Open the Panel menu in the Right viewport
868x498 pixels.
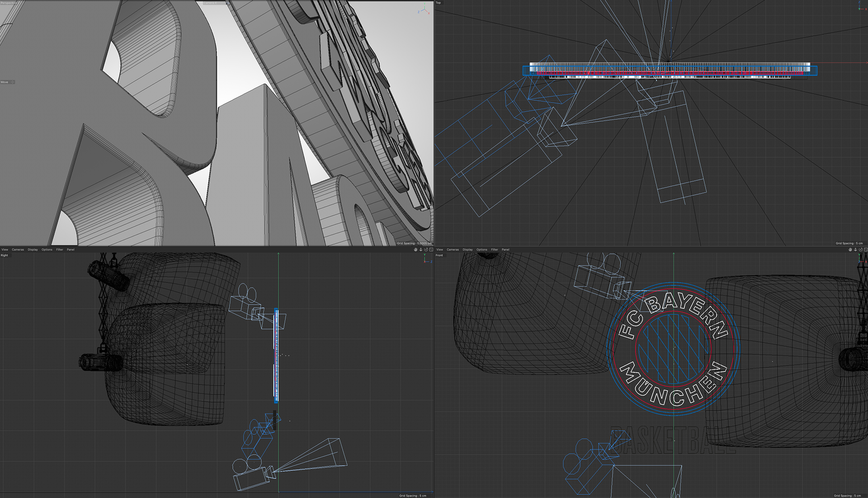[x=71, y=249]
